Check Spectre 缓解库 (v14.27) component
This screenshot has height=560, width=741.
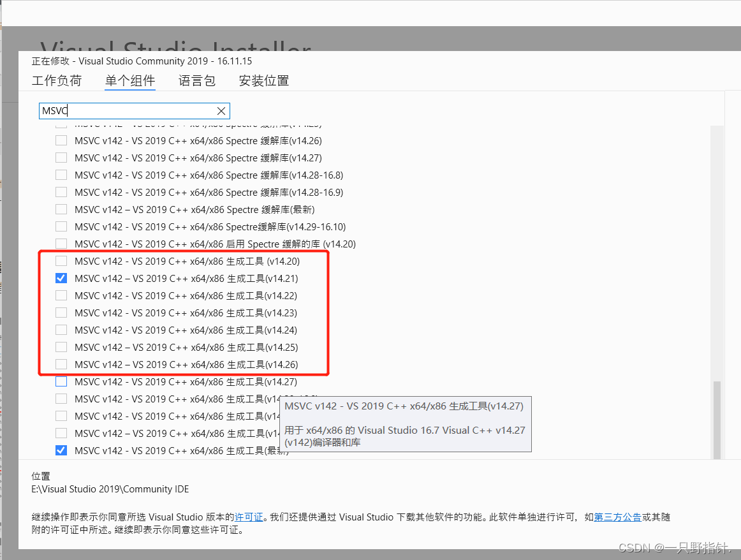point(61,158)
